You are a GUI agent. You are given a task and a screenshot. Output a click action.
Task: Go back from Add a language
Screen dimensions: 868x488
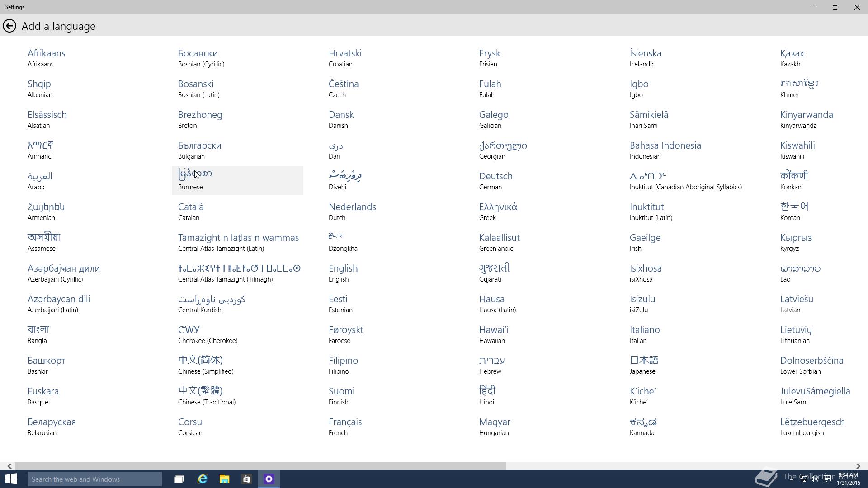pyautogui.click(x=9, y=26)
